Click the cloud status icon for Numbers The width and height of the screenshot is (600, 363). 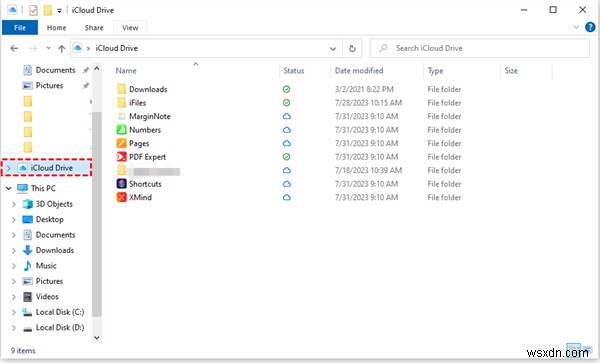pyautogui.click(x=286, y=130)
